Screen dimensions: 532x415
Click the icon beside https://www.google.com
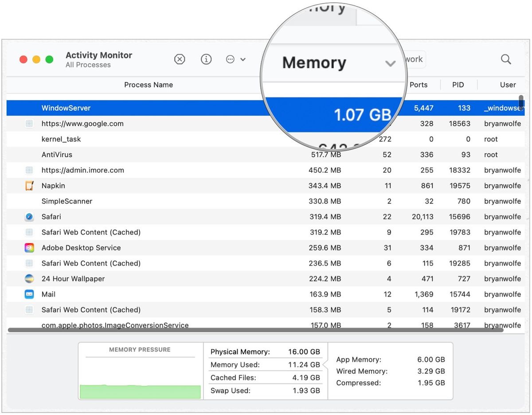click(29, 124)
